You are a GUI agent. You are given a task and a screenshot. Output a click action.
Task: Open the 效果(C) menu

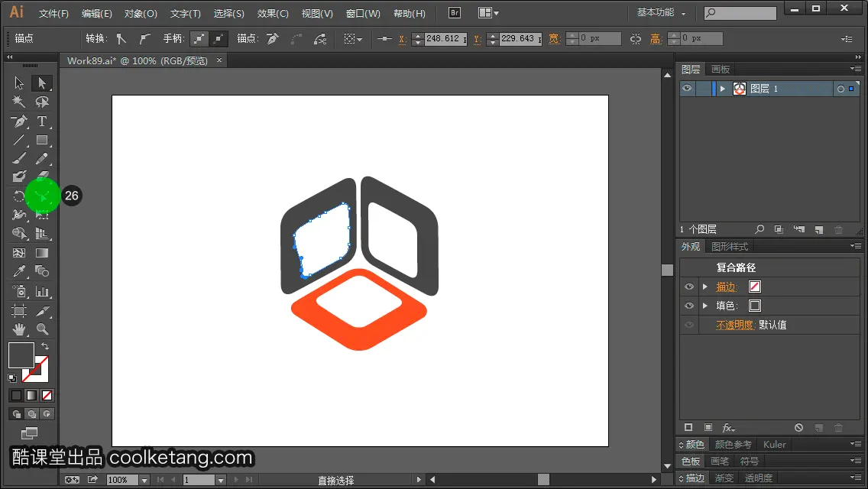tap(273, 13)
